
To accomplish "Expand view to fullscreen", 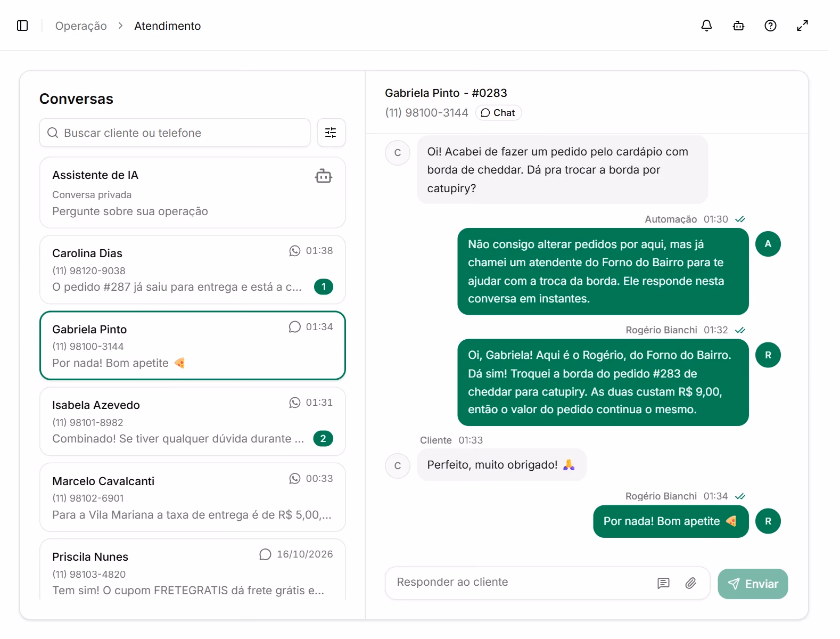I will click(802, 26).
